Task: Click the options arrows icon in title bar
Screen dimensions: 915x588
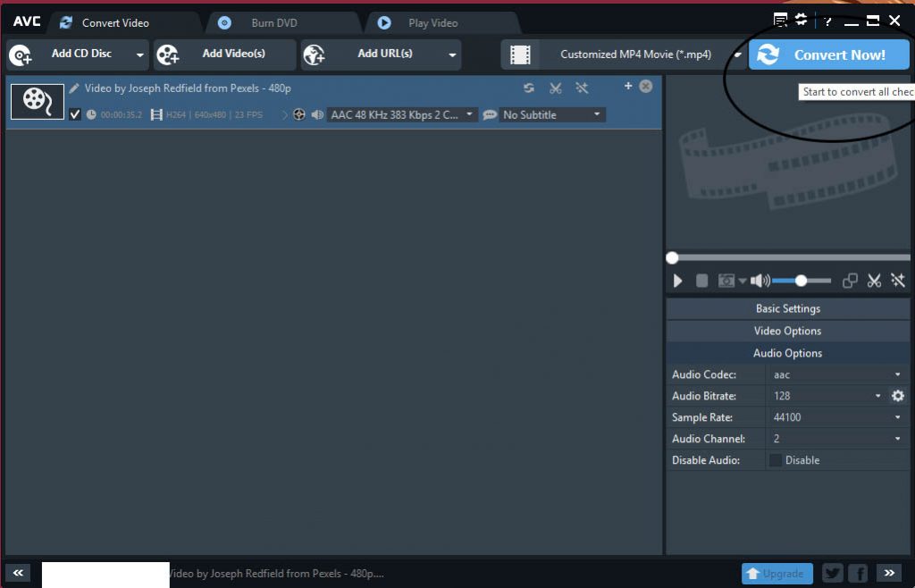Action: pyautogui.click(x=802, y=20)
